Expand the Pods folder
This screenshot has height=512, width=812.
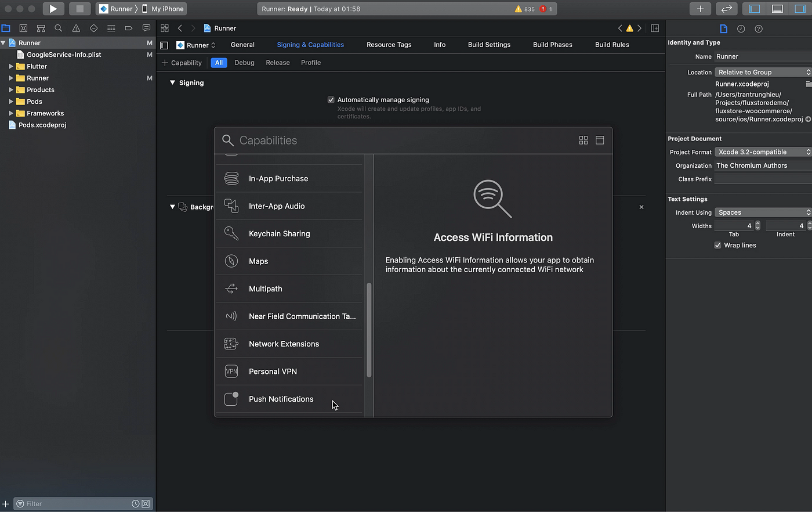pyautogui.click(x=11, y=102)
